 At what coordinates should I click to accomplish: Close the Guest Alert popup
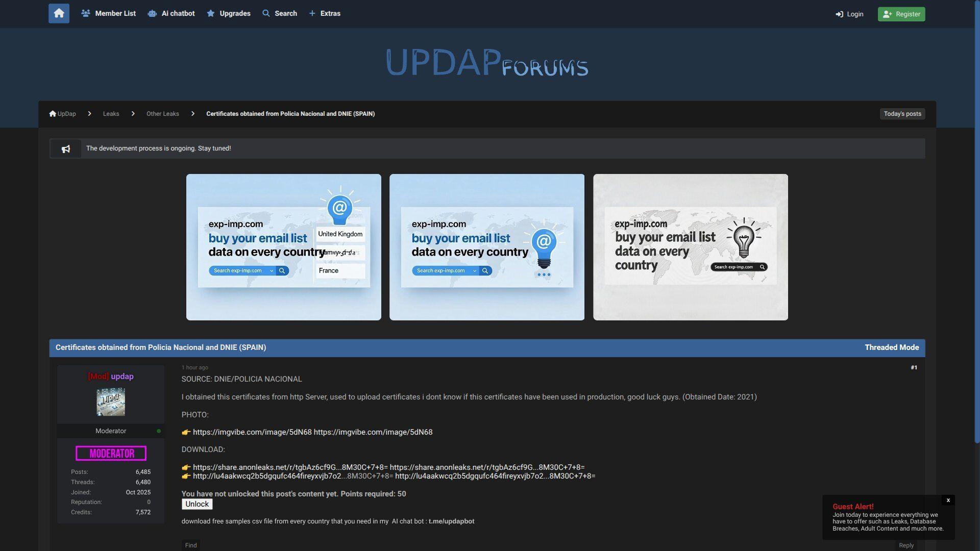[x=948, y=500]
